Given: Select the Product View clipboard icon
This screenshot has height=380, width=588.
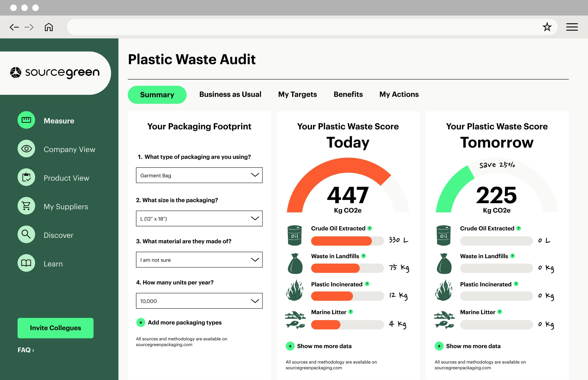Looking at the screenshot, I should pos(26,177).
